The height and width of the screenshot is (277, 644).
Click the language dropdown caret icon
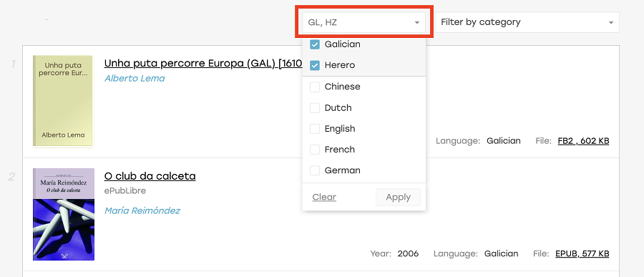pos(417,23)
